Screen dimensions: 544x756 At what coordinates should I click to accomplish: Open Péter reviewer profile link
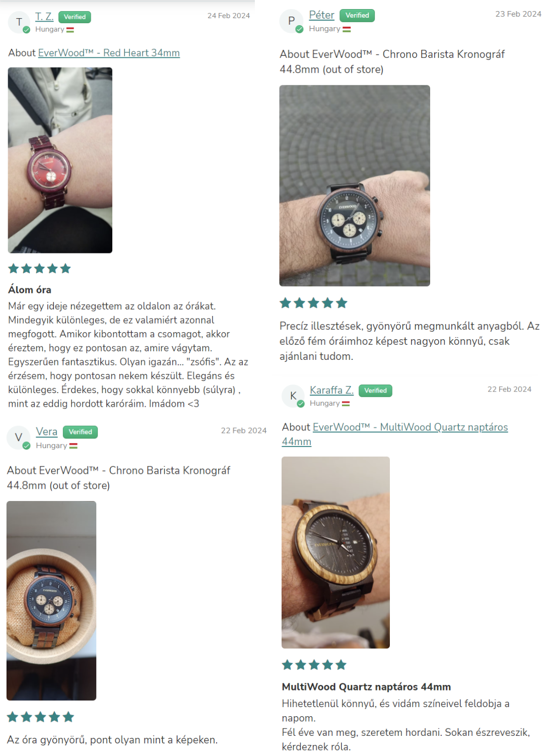point(321,15)
